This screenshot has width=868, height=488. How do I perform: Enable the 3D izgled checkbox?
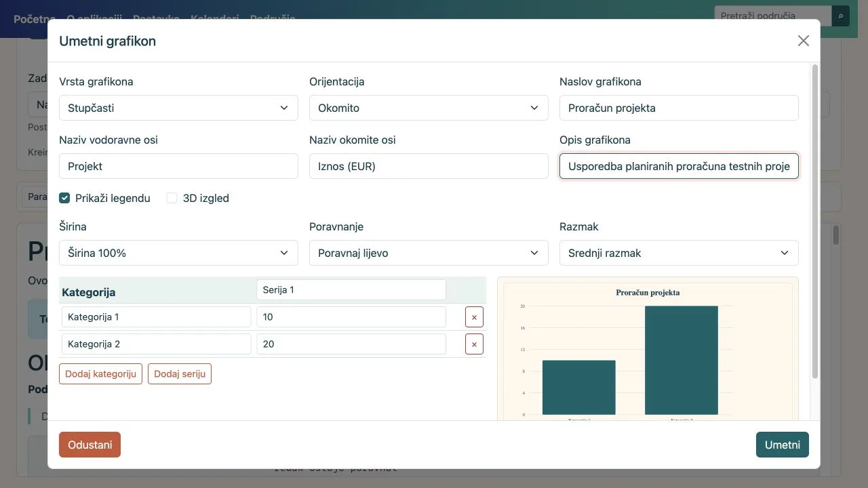click(172, 198)
